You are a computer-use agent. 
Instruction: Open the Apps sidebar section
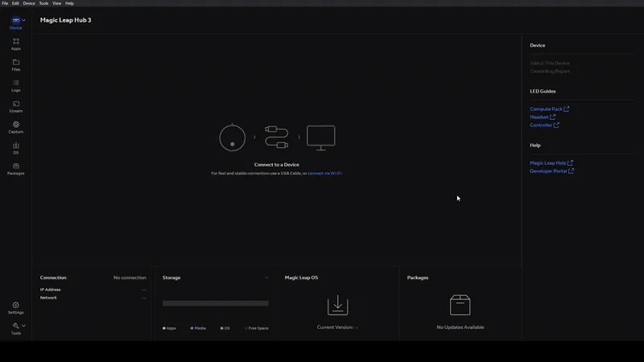[x=15, y=44]
